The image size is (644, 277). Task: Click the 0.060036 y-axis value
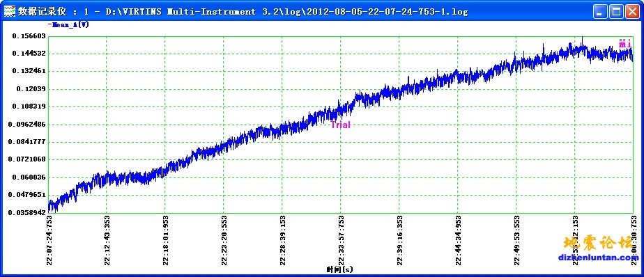pos(29,177)
